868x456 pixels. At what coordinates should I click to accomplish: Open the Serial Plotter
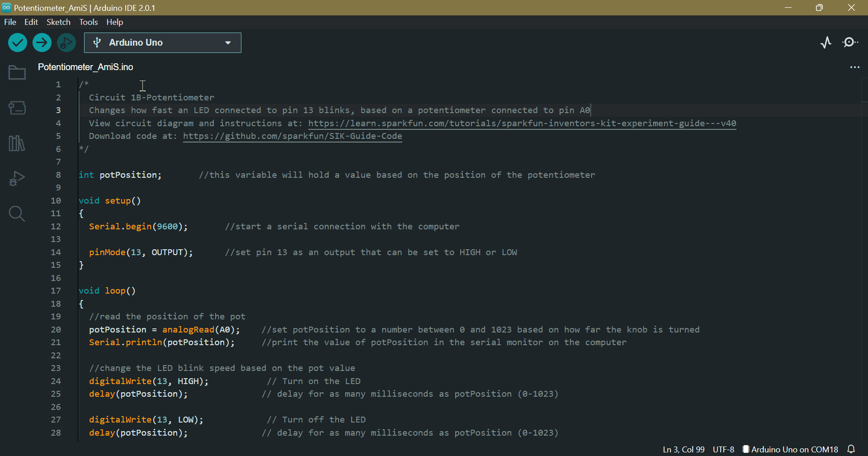(826, 43)
